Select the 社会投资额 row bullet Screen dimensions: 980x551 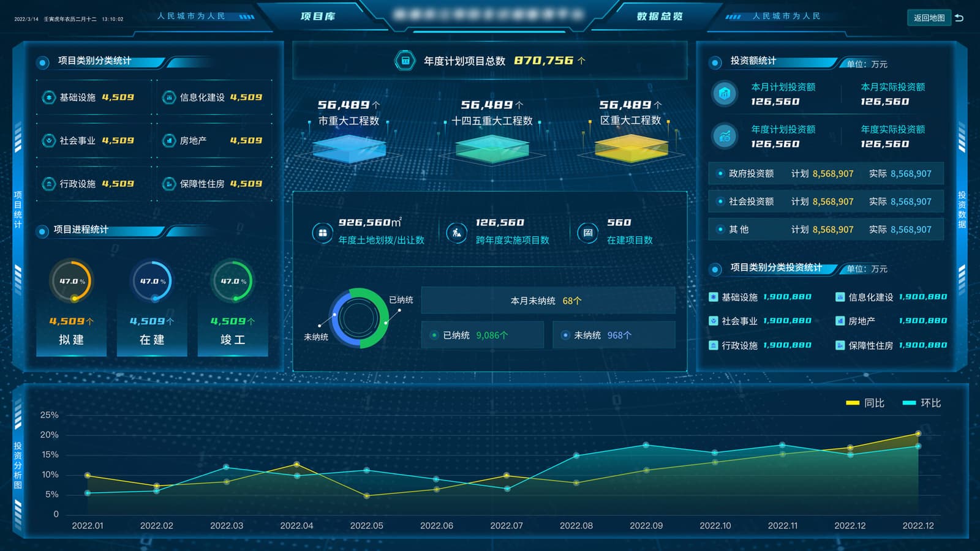(x=720, y=201)
